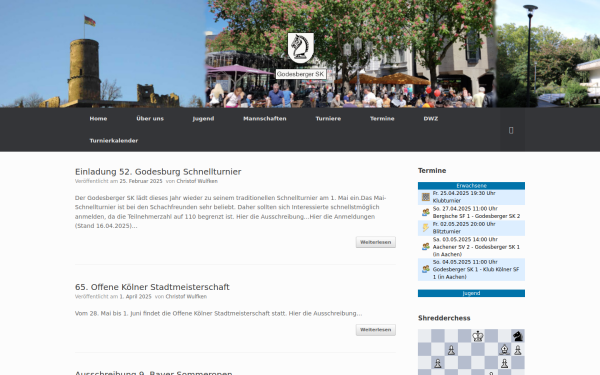Select Bergische SF 1 - Godesberger SK 2 entry
Image resolution: width=600 pixels, height=375 pixels.
(x=471, y=212)
